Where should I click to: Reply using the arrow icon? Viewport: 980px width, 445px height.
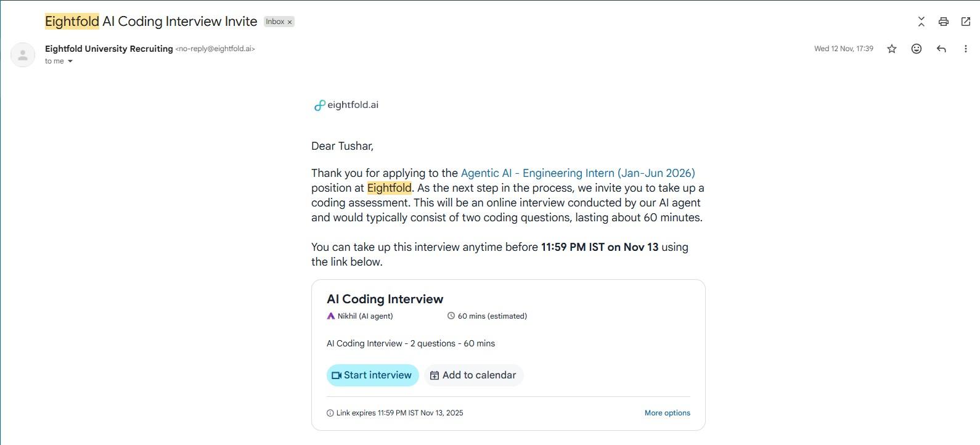941,49
